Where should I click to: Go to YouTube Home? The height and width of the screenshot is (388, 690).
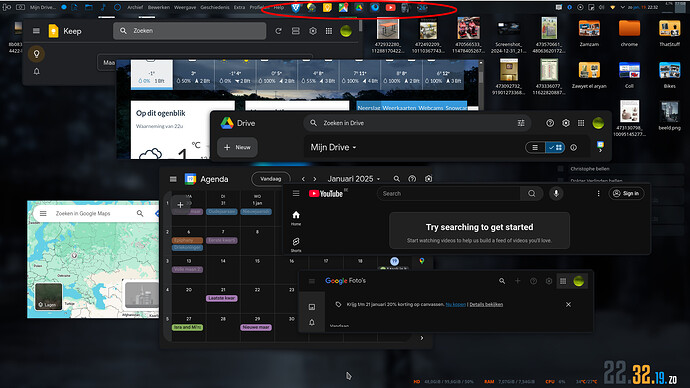click(x=296, y=217)
